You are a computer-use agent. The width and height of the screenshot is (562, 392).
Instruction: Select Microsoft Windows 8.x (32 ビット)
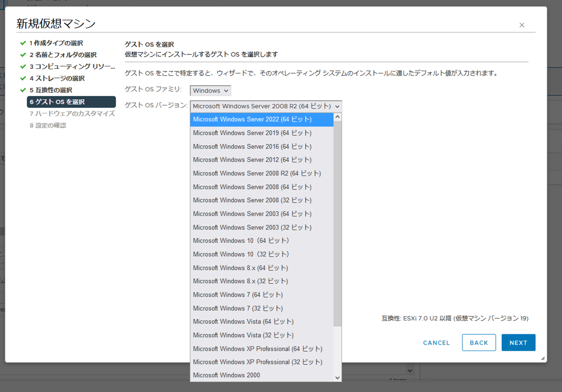241,281
